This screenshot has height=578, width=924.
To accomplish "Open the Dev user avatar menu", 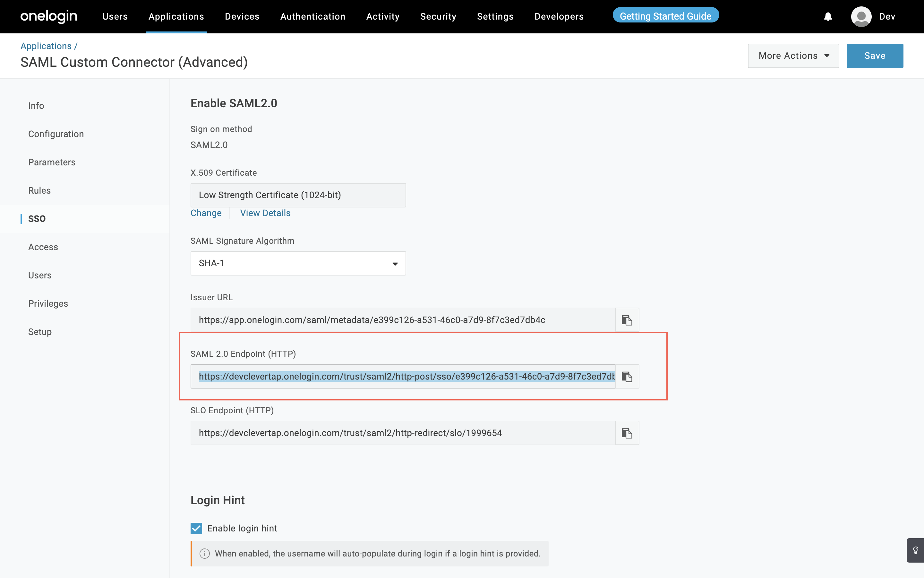I will click(x=861, y=16).
